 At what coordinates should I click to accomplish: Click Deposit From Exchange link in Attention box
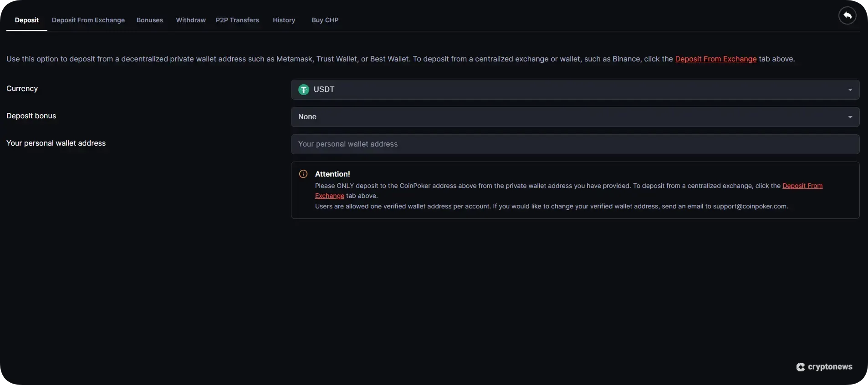click(802, 186)
